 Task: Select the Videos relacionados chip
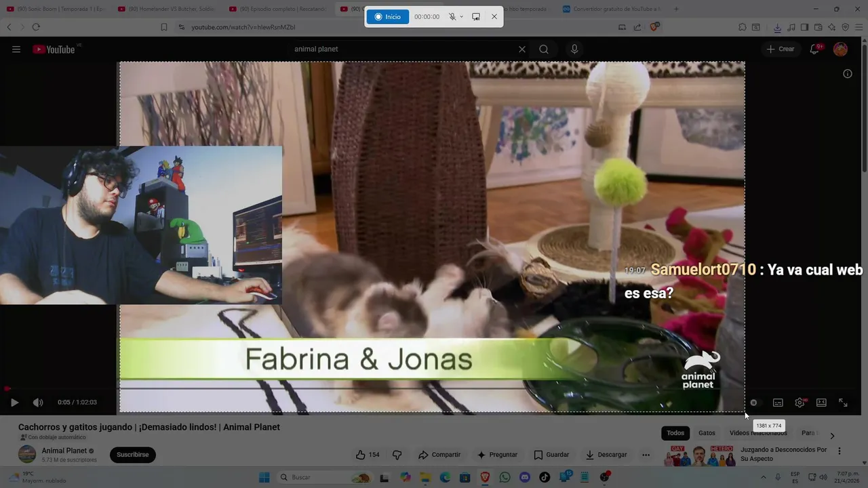[x=758, y=433]
